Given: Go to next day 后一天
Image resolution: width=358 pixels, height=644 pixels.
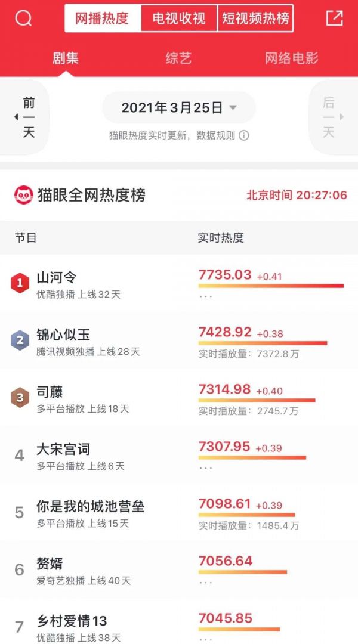Looking at the screenshot, I should (x=330, y=117).
